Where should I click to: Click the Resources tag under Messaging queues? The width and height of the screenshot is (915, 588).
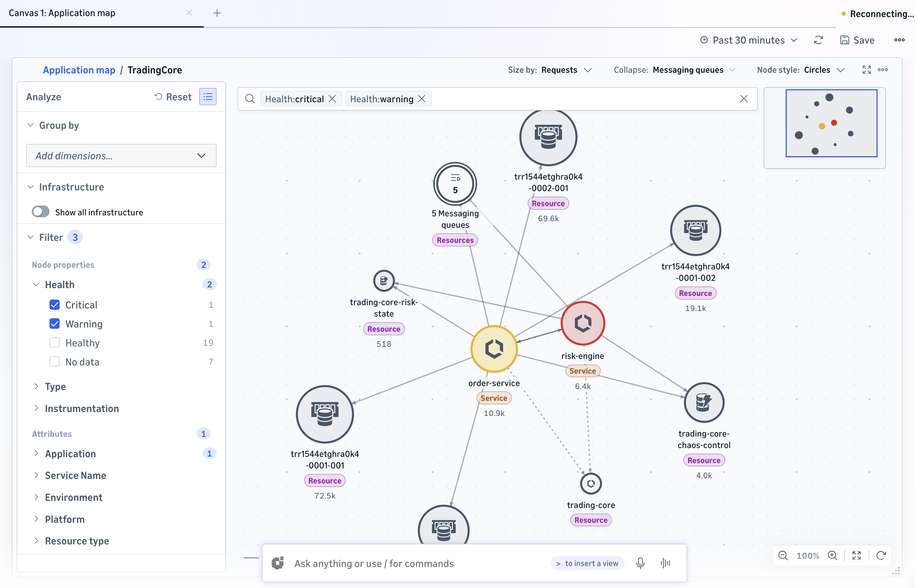click(455, 240)
